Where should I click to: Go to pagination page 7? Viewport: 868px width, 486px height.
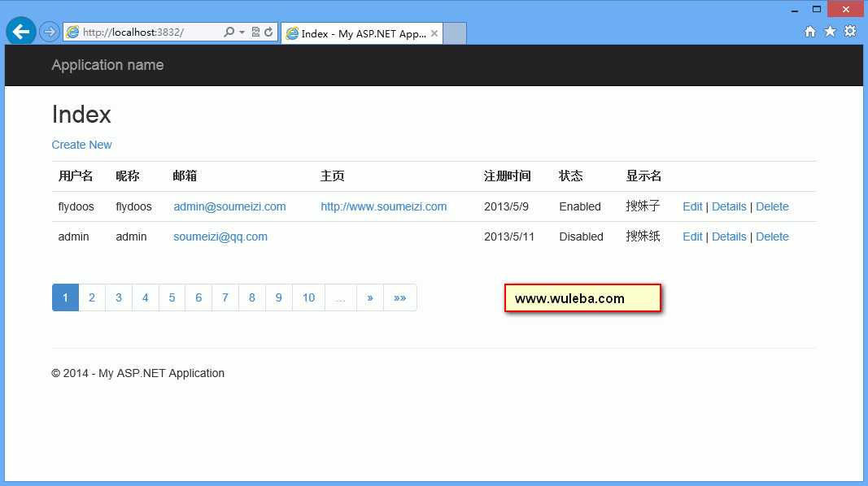225,297
